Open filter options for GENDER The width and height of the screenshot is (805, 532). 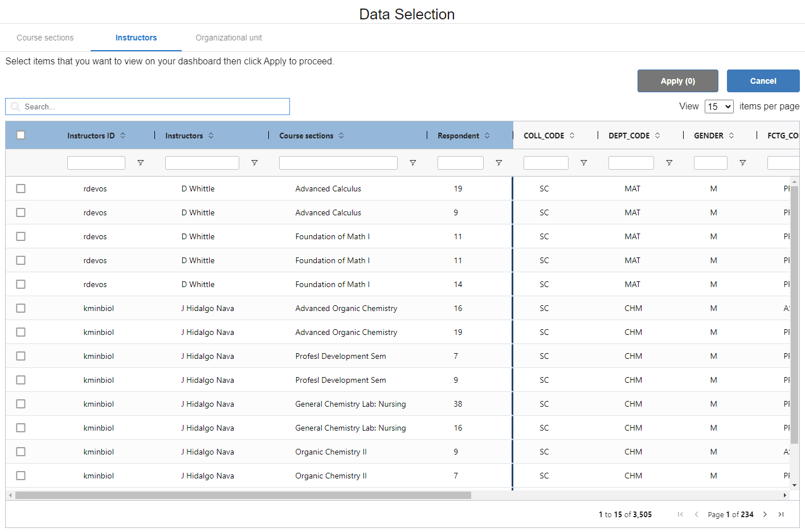743,163
